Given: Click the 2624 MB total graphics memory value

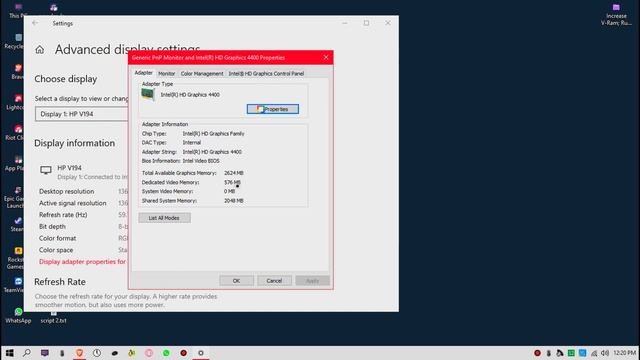Looking at the screenshot, I should (233, 173).
